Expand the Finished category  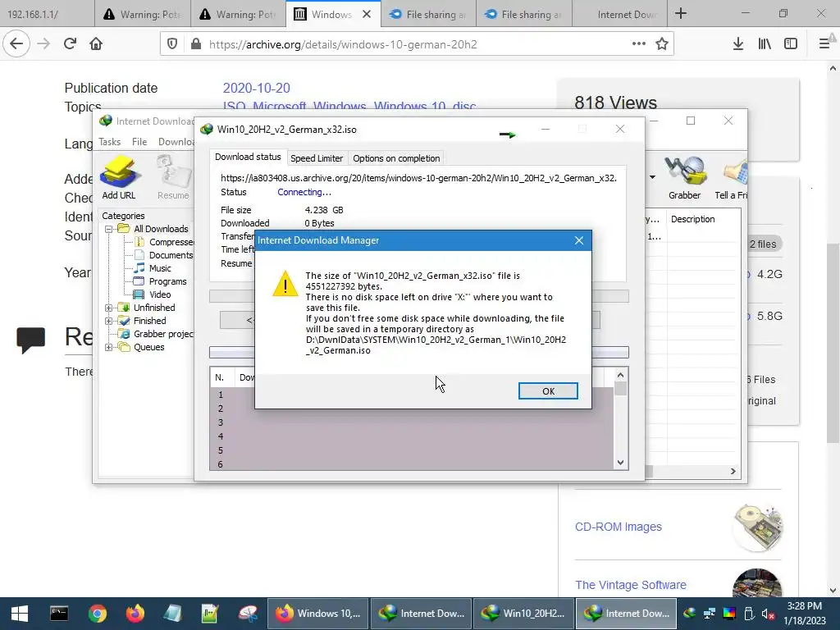point(109,321)
